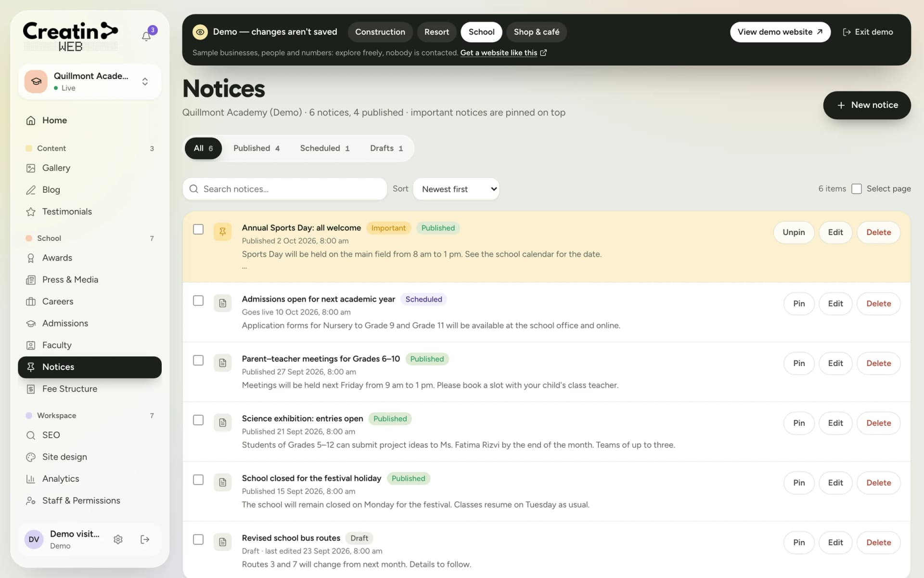924x578 pixels.
Task: Check the School closed festival holiday checkbox
Action: (x=198, y=480)
